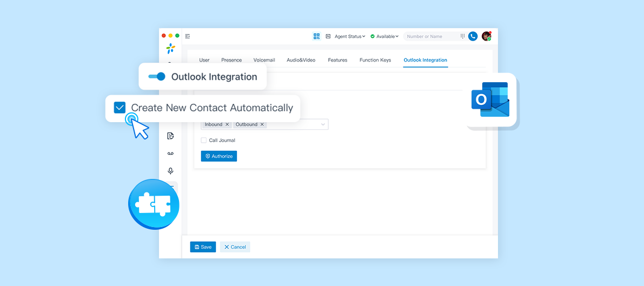Click the Number or Name search field
Viewport: 644px width, 286px height.
[x=431, y=36]
